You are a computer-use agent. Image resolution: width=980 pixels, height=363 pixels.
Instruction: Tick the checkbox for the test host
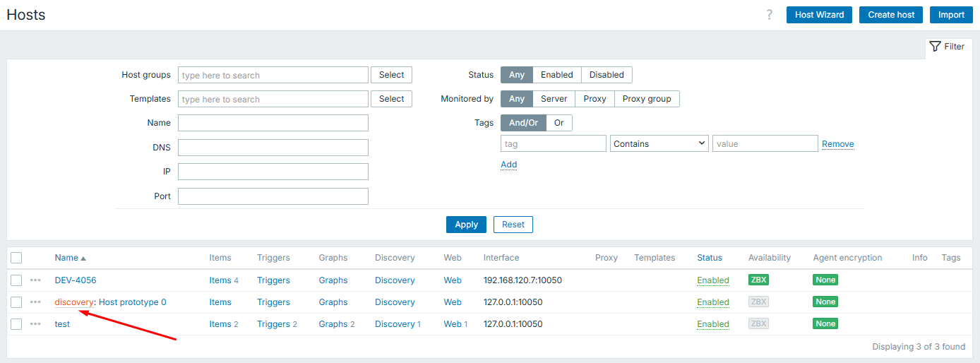(x=16, y=324)
